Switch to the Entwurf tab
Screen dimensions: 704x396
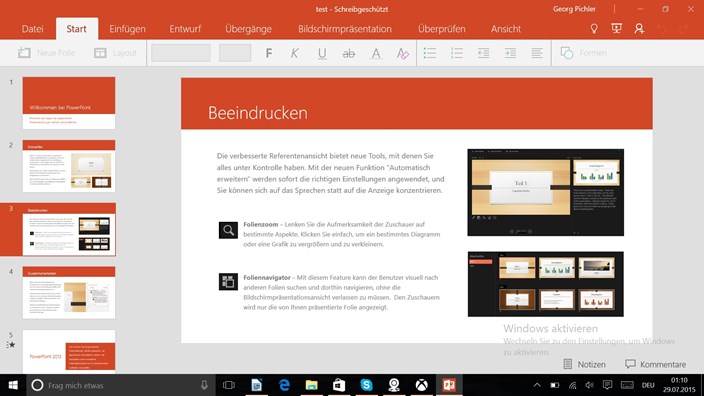[x=185, y=29]
